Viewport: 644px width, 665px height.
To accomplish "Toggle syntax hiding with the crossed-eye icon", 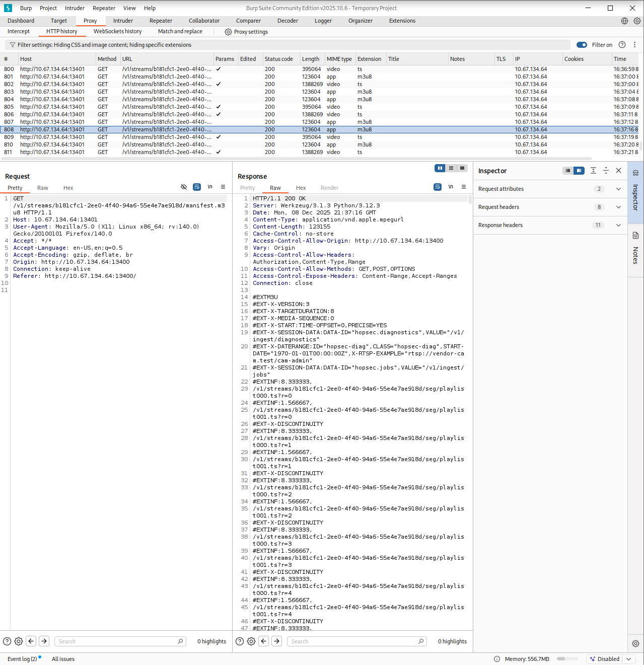I will pos(184,187).
